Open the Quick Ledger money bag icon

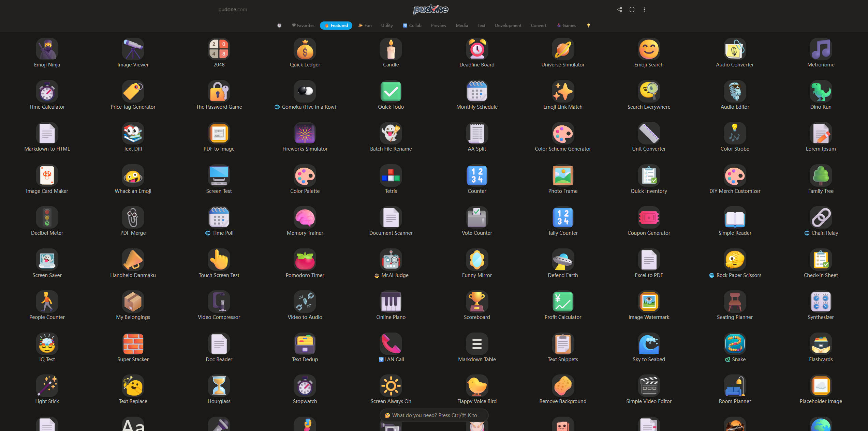click(305, 49)
